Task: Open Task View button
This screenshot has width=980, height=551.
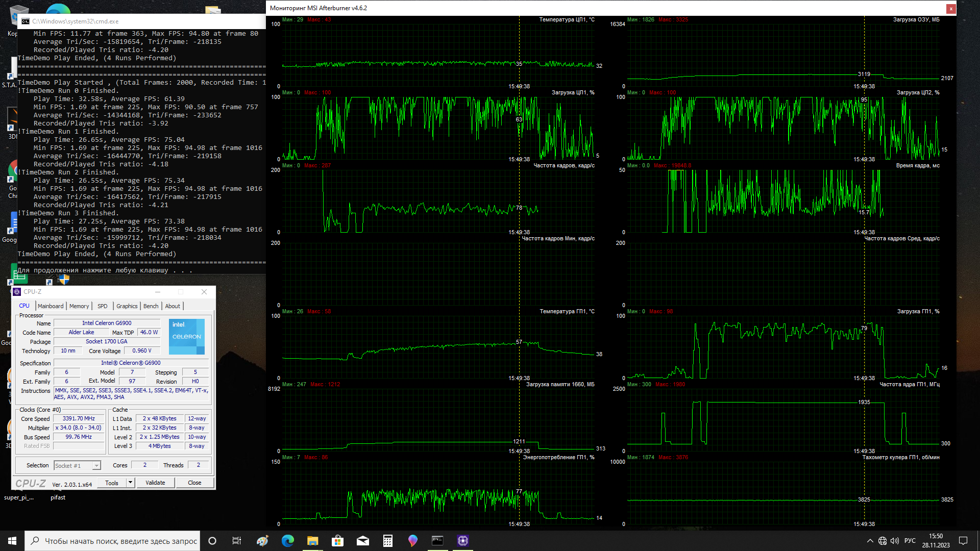Action: point(237,541)
